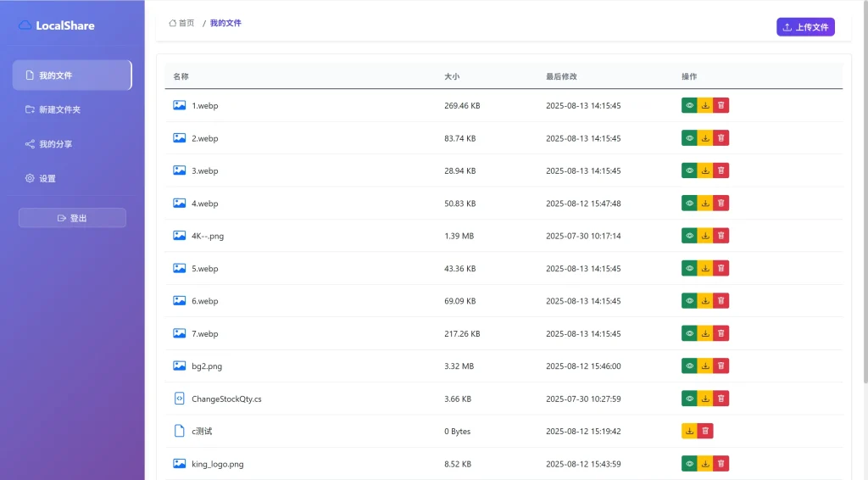Download the c测试 file
The height and width of the screenshot is (480, 868).
tap(689, 431)
